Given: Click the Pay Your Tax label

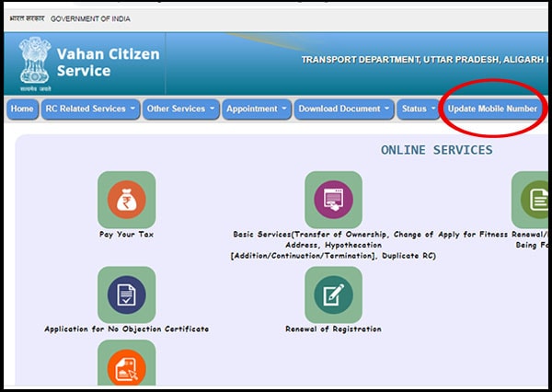Looking at the screenshot, I should tap(126, 235).
